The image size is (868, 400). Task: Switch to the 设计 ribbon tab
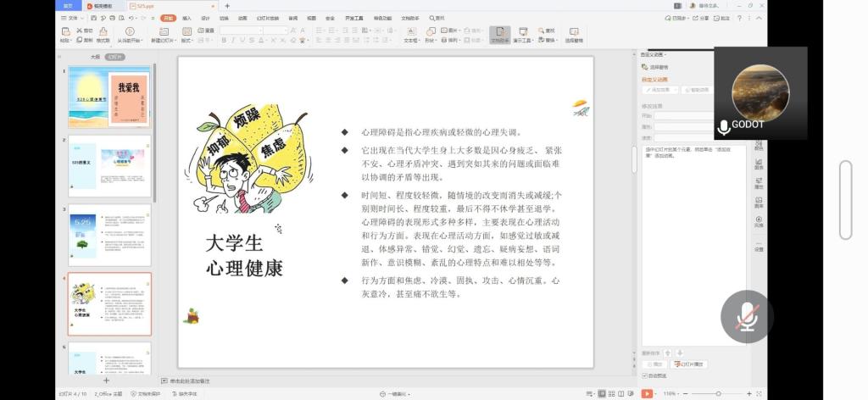pos(205,17)
